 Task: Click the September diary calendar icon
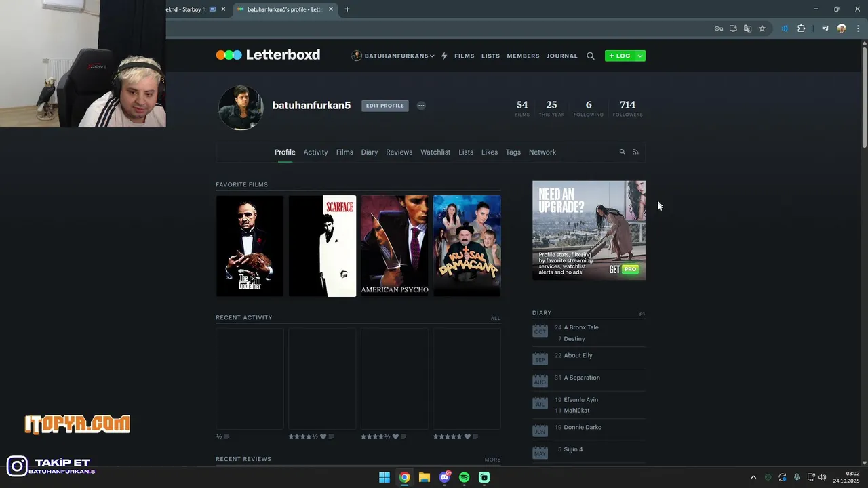tap(540, 358)
